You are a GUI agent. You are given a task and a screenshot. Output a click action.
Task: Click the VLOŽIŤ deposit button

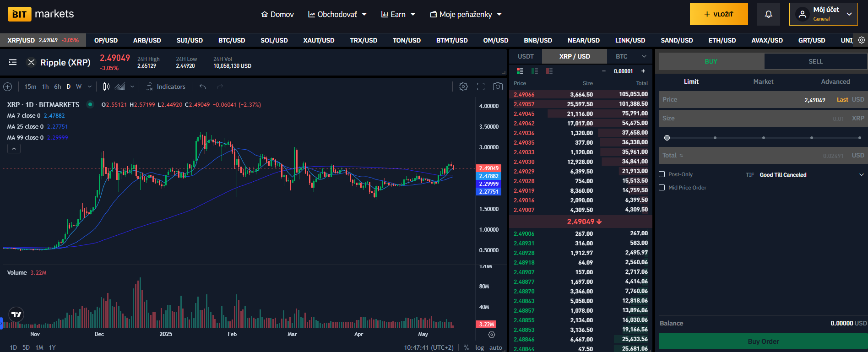click(719, 14)
